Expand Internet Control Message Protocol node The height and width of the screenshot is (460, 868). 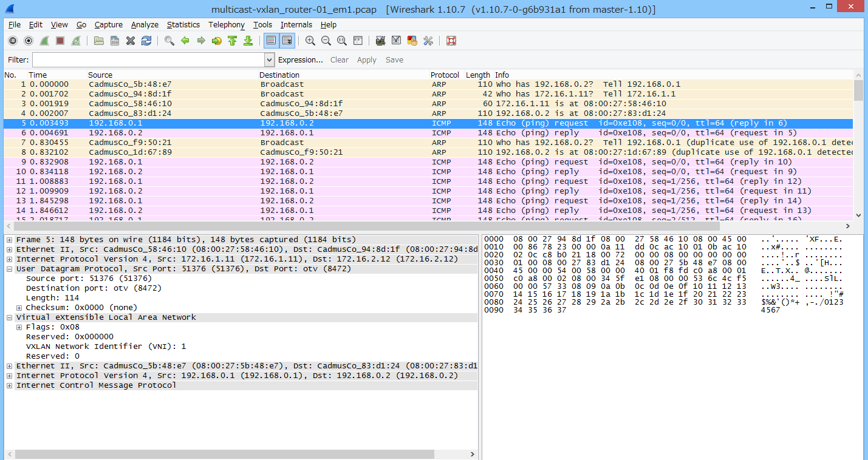point(9,385)
